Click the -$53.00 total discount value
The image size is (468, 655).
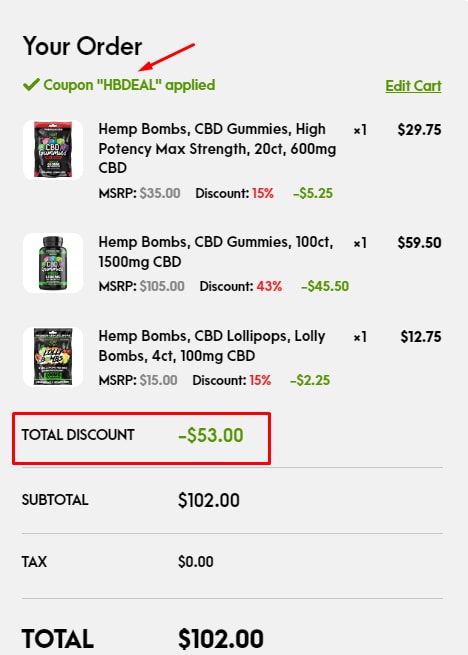tap(211, 435)
